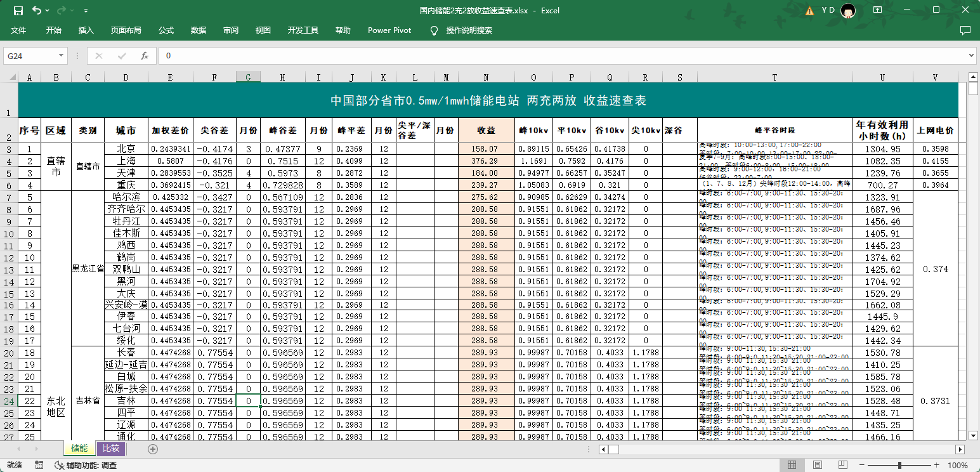Click the zoom slider handle
Screen dimensions: 980x472
900,465
